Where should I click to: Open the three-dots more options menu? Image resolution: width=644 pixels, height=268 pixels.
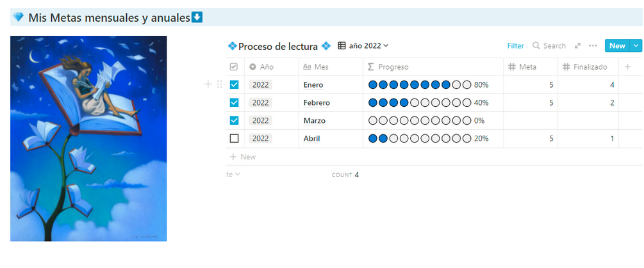(x=593, y=46)
